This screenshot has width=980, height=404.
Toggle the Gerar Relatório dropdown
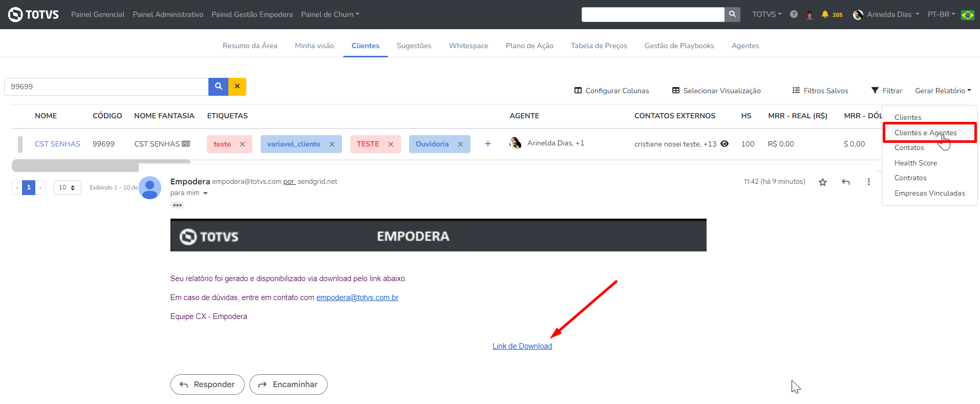pyautogui.click(x=943, y=91)
